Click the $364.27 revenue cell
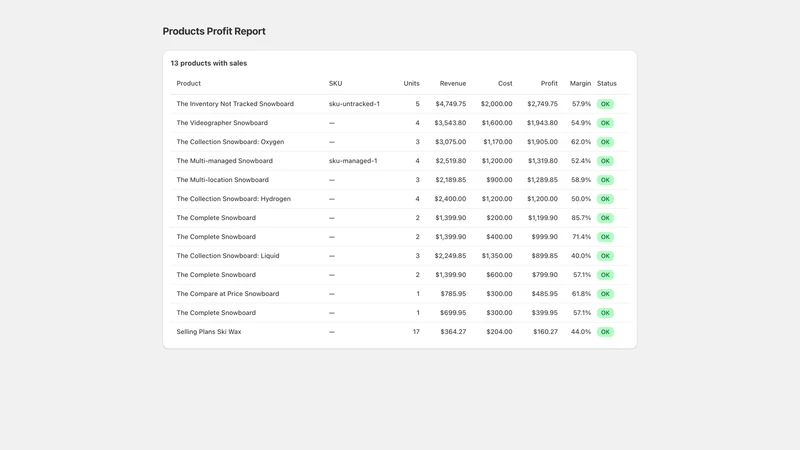The width and height of the screenshot is (800, 450). tap(453, 332)
